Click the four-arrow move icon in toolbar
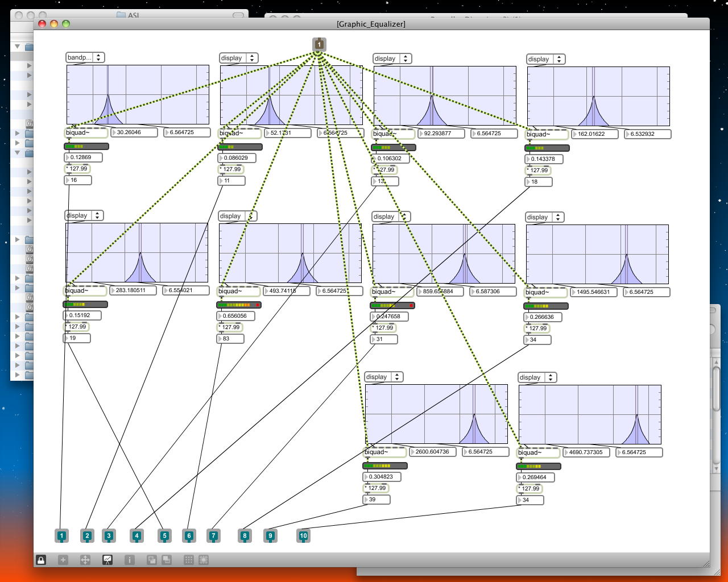 (x=85, y=560)
